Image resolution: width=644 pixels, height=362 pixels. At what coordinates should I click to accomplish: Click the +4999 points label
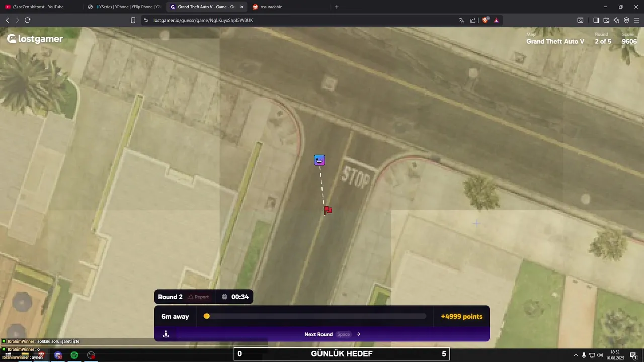coord(461,316)
